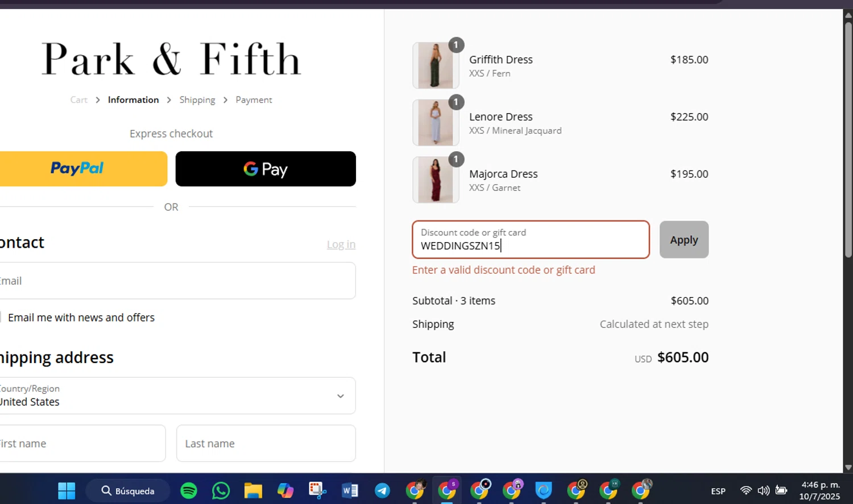Select the Payment breadcrumb step
The image size is (853, 504).
pos(254,100)
